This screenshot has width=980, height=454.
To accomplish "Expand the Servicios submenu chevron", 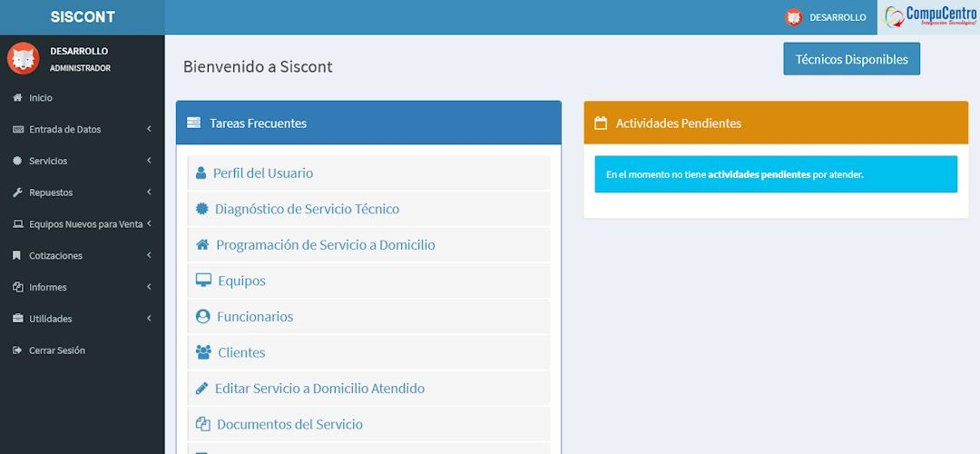I will tap(150, 161).
